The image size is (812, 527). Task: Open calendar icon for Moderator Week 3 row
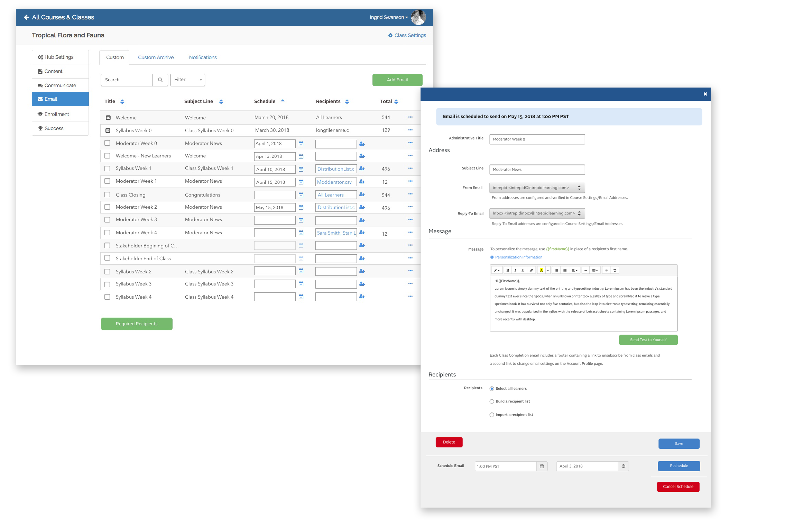coord(301,220)
